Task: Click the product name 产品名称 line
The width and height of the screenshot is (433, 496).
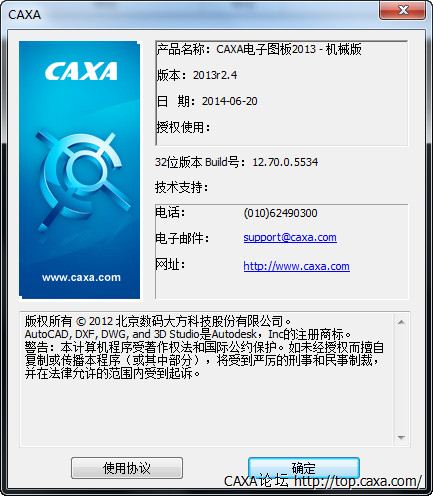Action: [259, 49]
